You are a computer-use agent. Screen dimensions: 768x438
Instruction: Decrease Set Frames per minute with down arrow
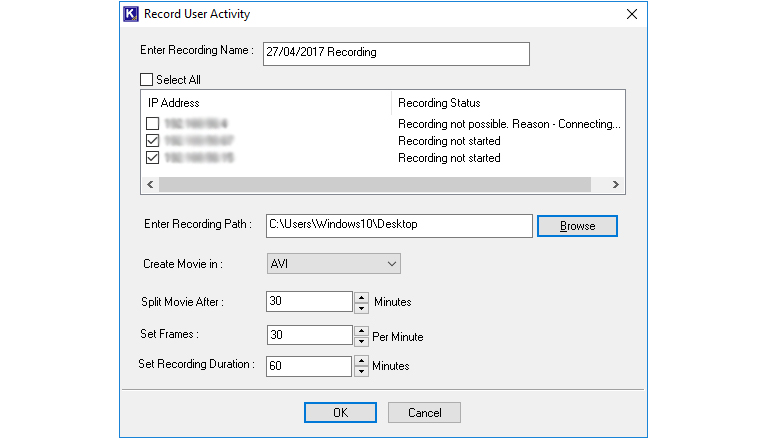pyautogui.click(x=361, y=341)
